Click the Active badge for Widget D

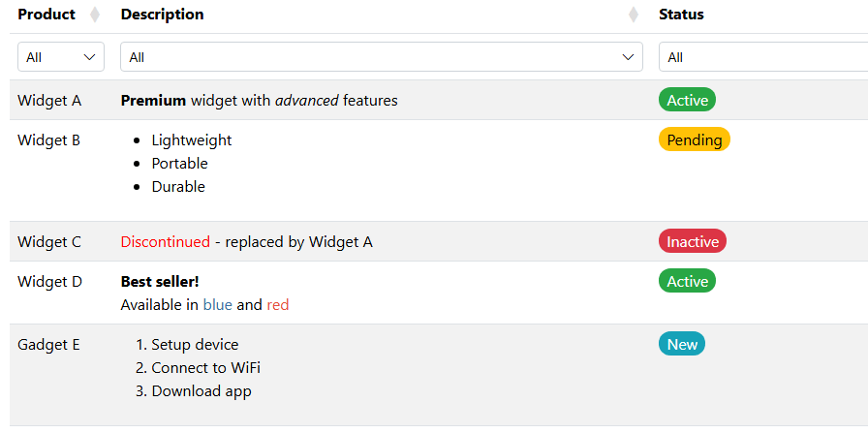(x=687, y=281)
